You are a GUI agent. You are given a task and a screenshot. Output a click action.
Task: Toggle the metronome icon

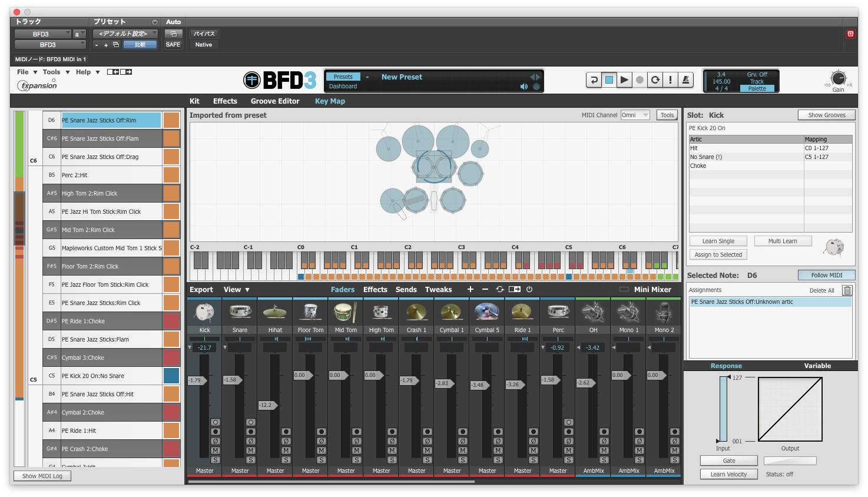coord(685,80)
